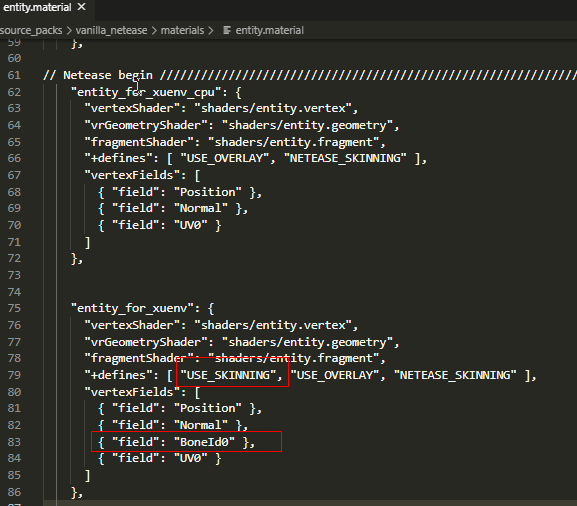Open the materials breadcrumb folder

[182, 30]
